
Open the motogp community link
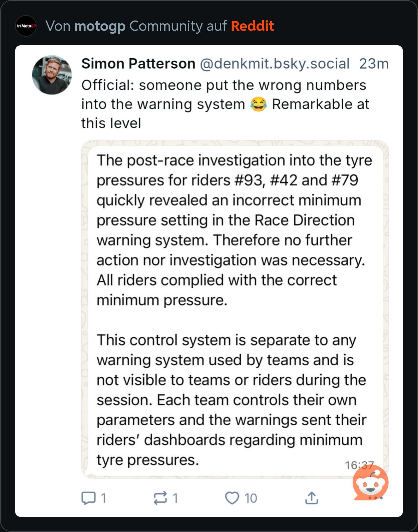[99, 26]
